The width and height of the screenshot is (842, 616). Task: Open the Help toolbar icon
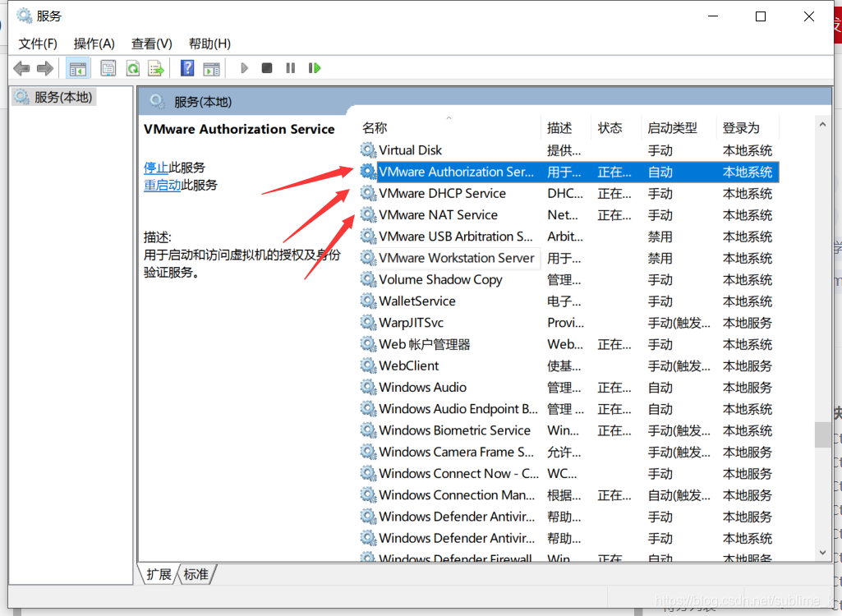(x=187, y=68)
